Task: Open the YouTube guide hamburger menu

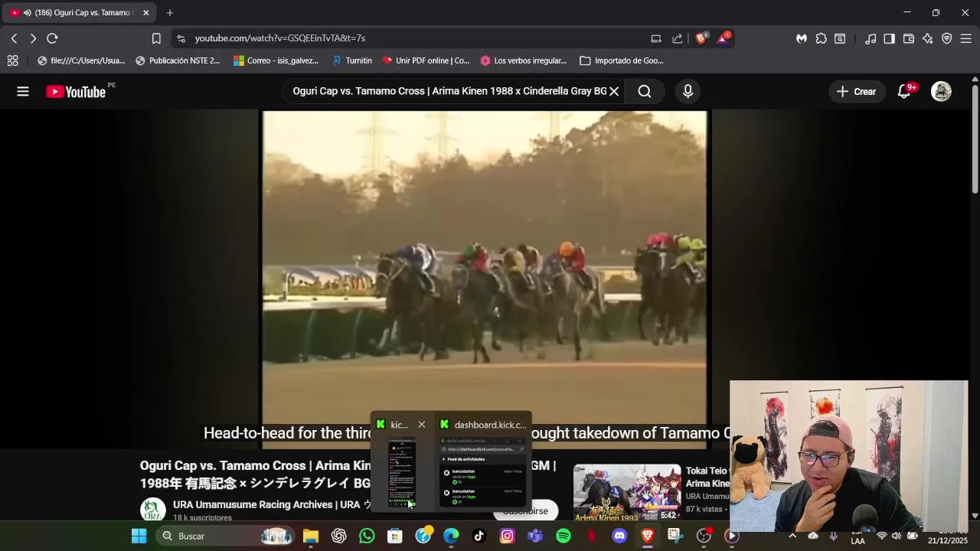Action: coord(23,92)
